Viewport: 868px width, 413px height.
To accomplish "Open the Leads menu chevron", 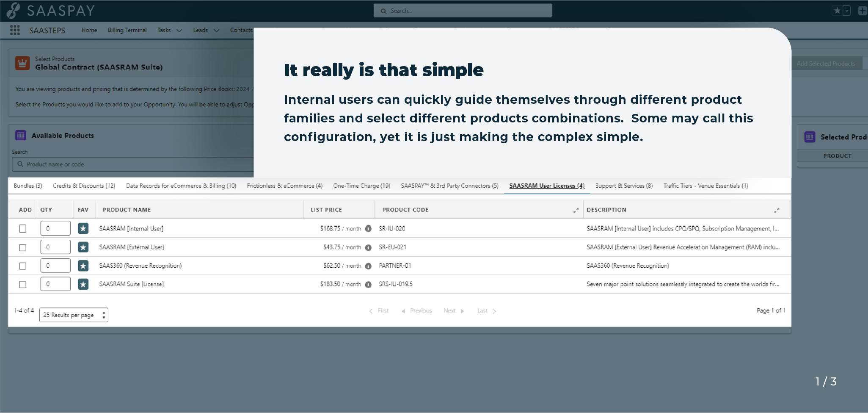I will click(x=216, y=30).
